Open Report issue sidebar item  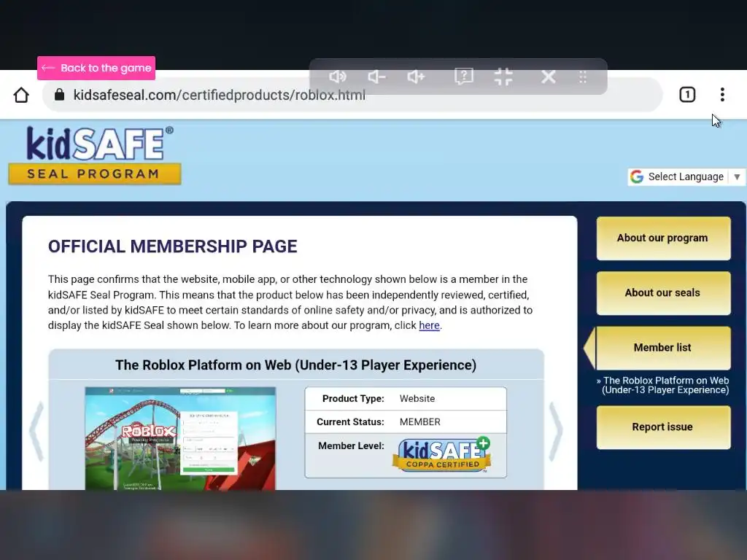click(663, 427)
